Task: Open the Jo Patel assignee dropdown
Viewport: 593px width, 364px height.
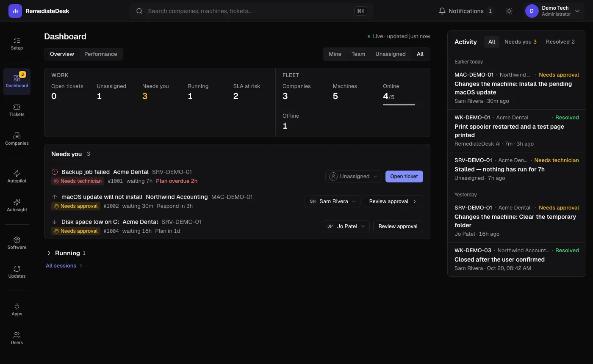Action: click(346, 226)
